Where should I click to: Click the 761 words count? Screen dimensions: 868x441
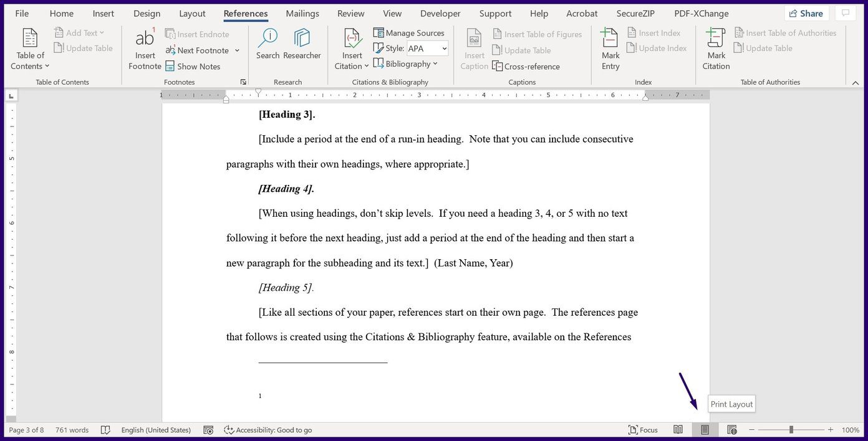click(x=72, y=430)
